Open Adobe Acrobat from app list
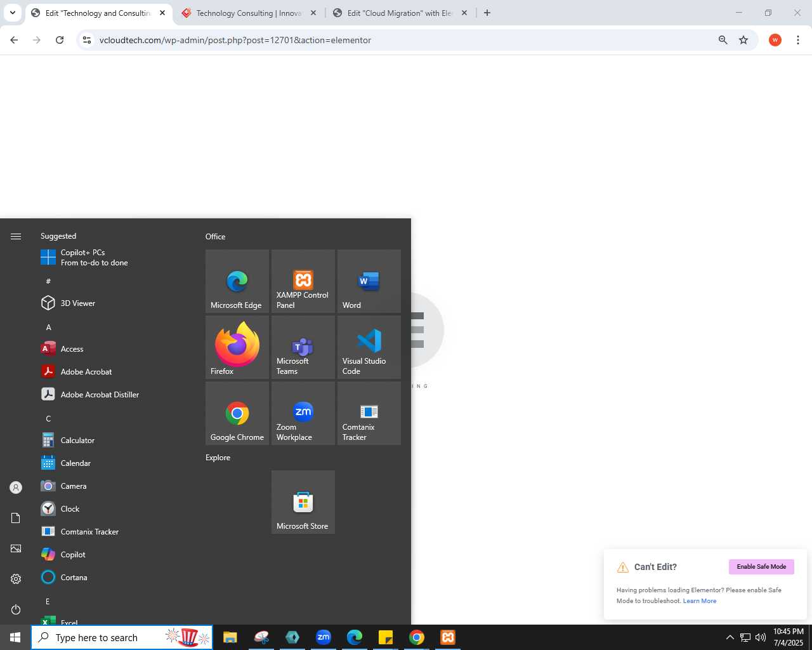Screen dimensions: 812x650 pyautogui.click(x=114, y=372)
